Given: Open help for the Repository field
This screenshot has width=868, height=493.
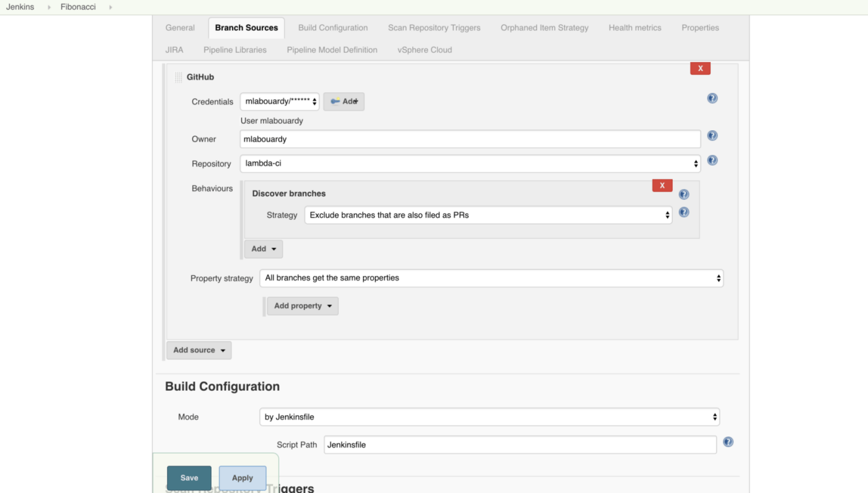Looking at the screenshot, I should (712, 160).
